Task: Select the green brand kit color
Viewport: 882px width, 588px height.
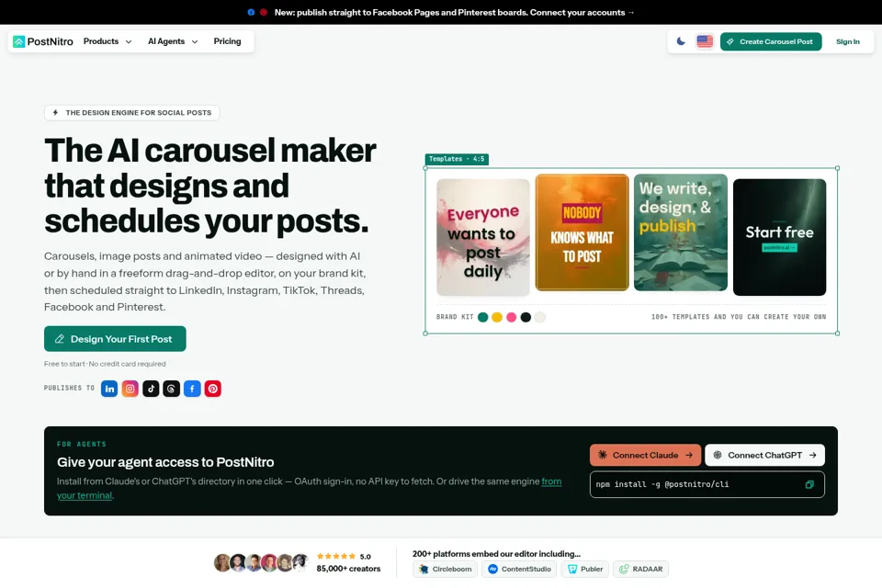Action: point(482,317)
